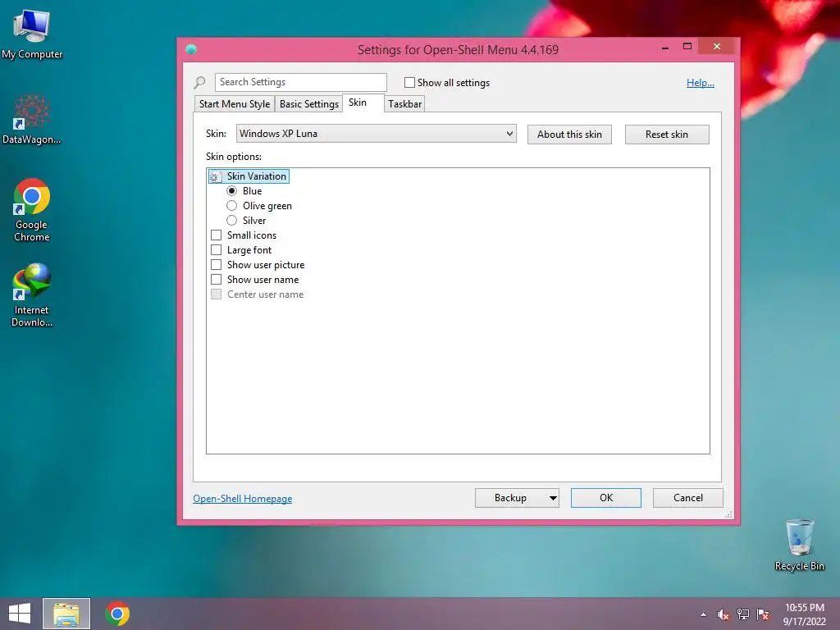The width and height of the screenshot is (840, 630).
Task: Enable Show all settings checkbox
Action: [409, 83]
